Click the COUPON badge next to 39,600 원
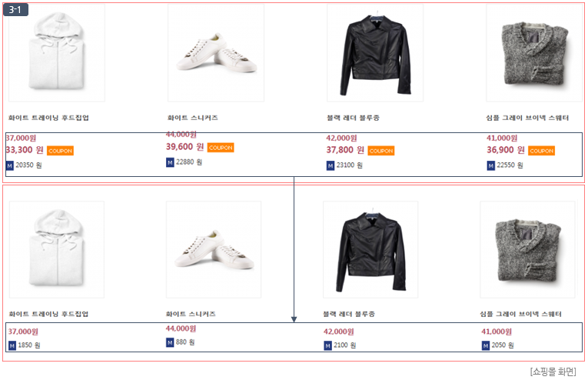This screenshot has height=380, width=588. (x=220, y=148)
